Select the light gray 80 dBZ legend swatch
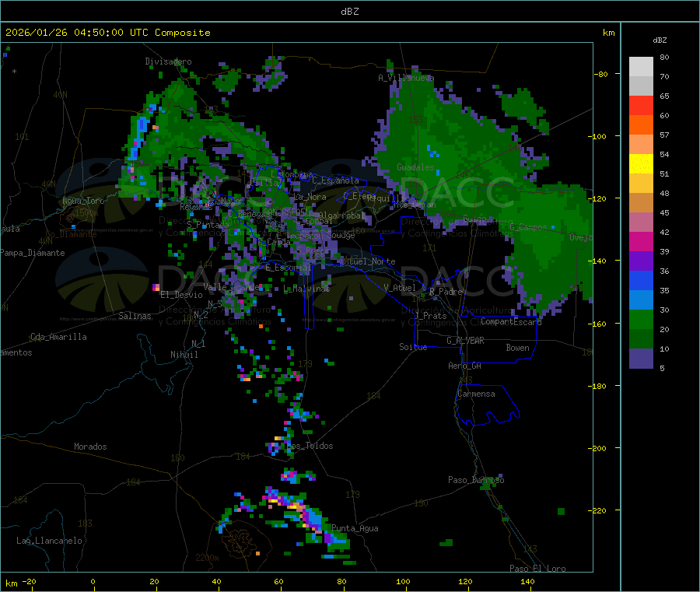The image size is (700, 592). click(x=641, y=67)
